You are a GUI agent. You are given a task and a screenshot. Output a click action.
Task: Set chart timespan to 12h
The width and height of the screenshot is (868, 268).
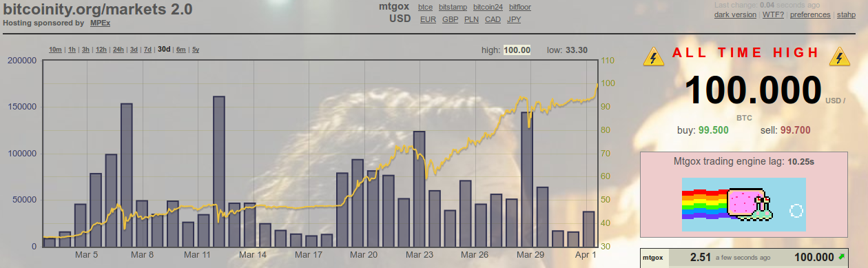tap(101, 50)
